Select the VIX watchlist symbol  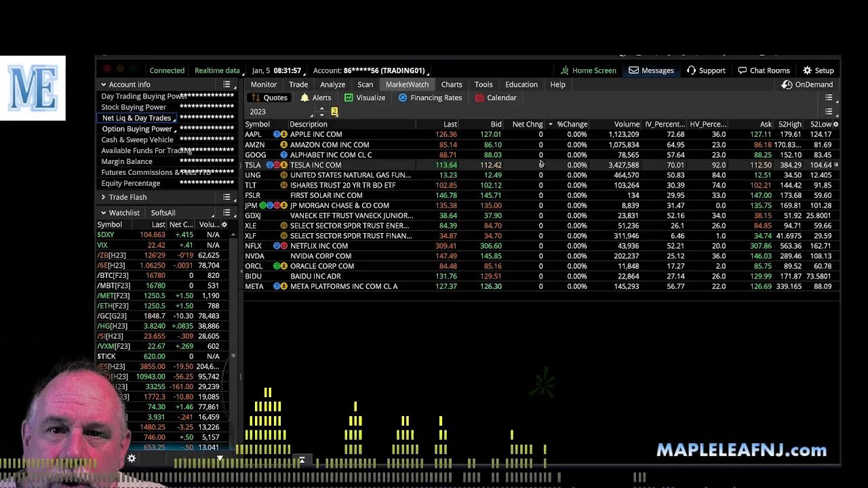pyautogui.click(x=102, y=245)
